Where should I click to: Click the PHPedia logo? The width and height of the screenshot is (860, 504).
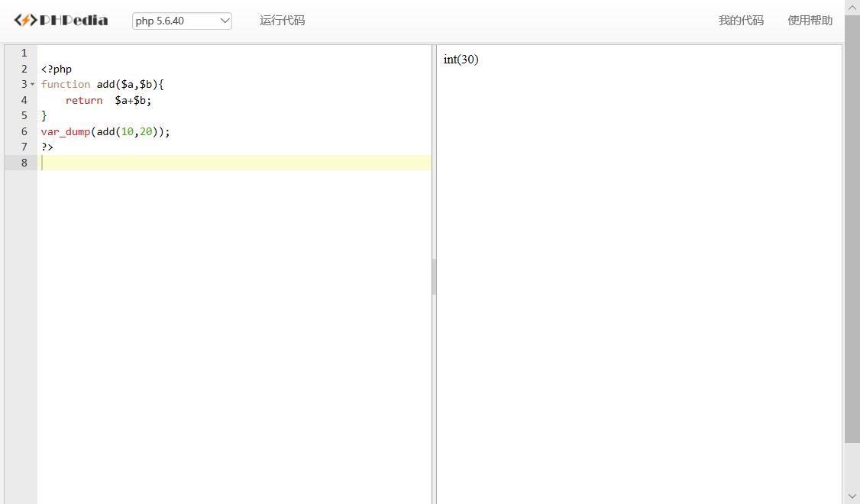coord(61,21)
